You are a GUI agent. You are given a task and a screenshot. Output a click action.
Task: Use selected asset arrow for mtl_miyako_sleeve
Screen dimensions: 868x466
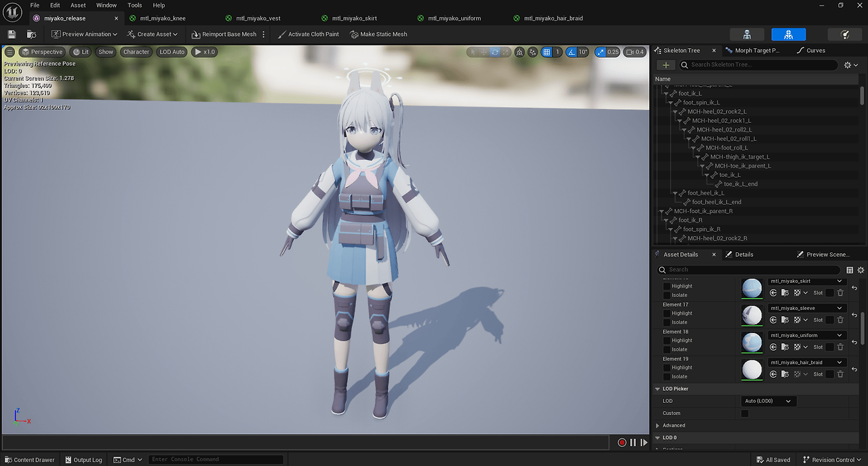coord(774,319)
